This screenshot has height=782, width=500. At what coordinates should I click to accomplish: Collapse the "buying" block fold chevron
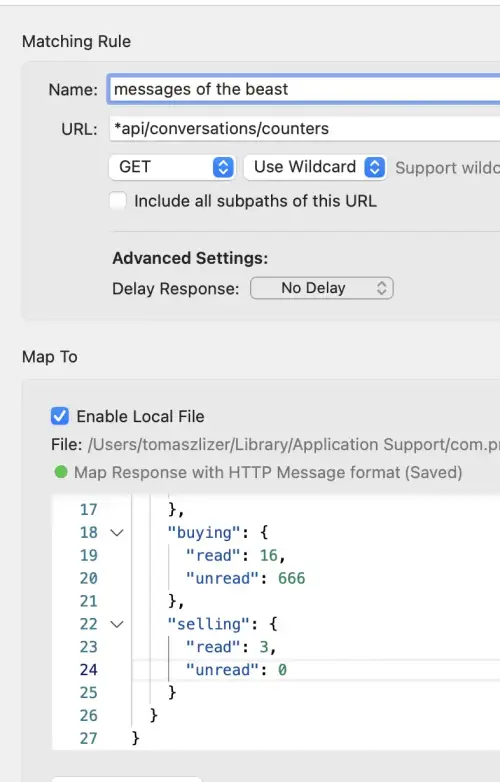117,533
